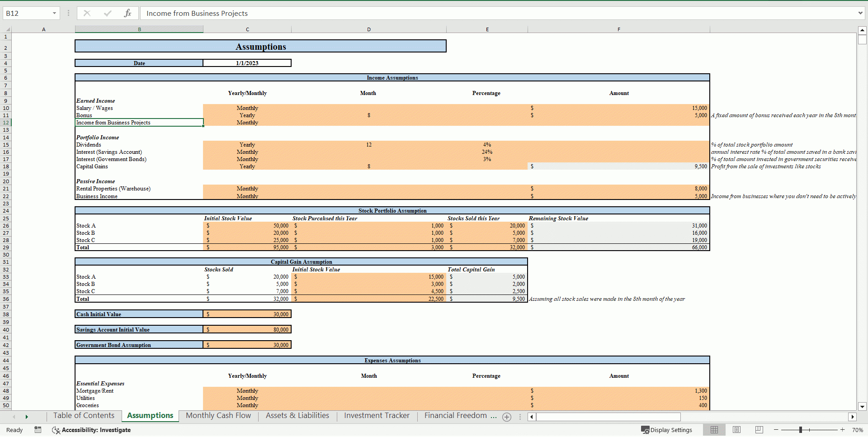Click sheet tab options dots handle
Image resolution: width=868 pixels, height=437 pixels.
pos(520,417)
